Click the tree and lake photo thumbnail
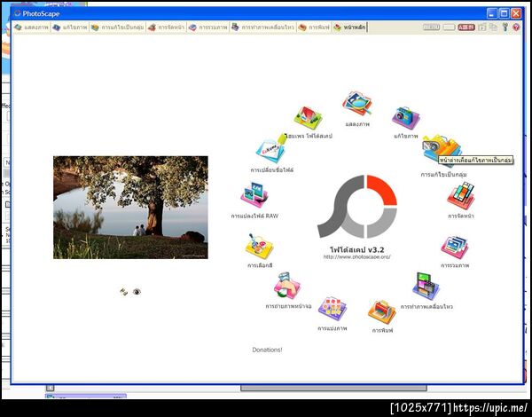Image resolution: width=532 pixels, height=417 pixels. pos(130,207)
